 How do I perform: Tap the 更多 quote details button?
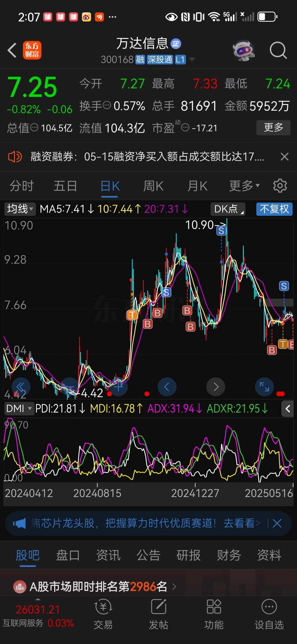273,127
